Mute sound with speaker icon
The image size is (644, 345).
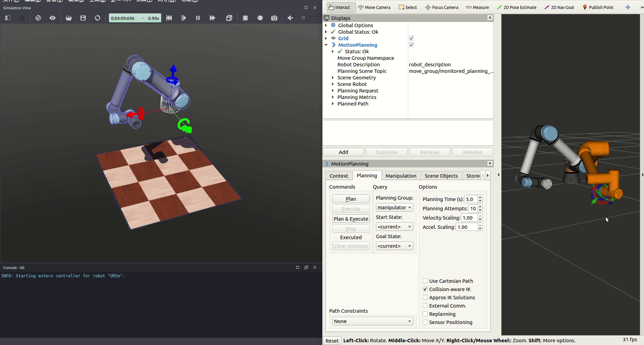tap(290, 18)
